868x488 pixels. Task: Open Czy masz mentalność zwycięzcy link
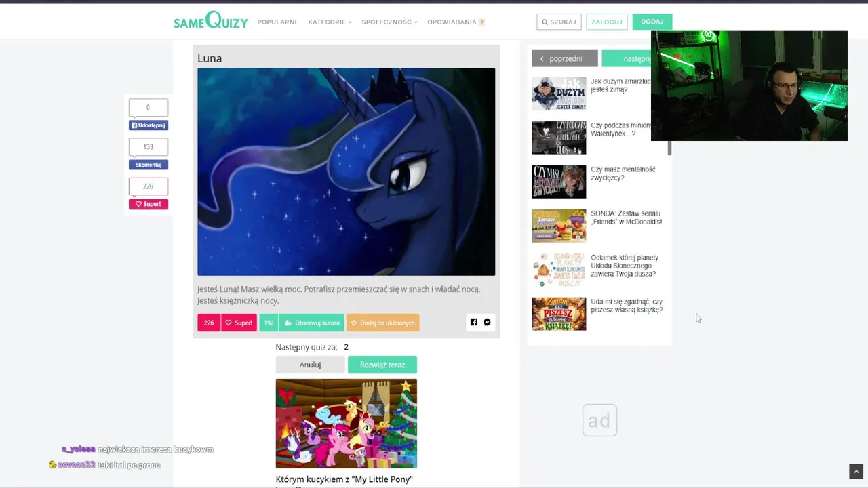623,174
